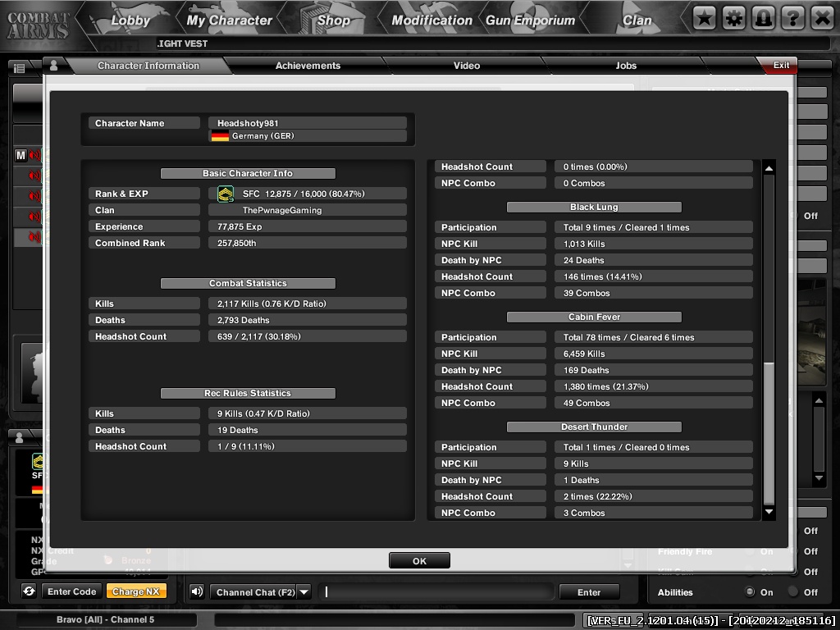Click the chat Enter button
840x630 pixels.
(x=589, y=592)
